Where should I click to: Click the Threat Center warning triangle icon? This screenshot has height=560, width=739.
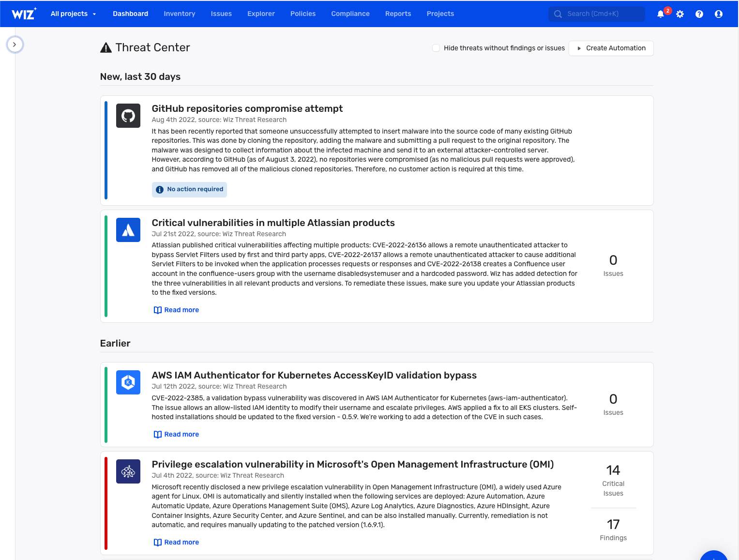(x=106, y=47)
